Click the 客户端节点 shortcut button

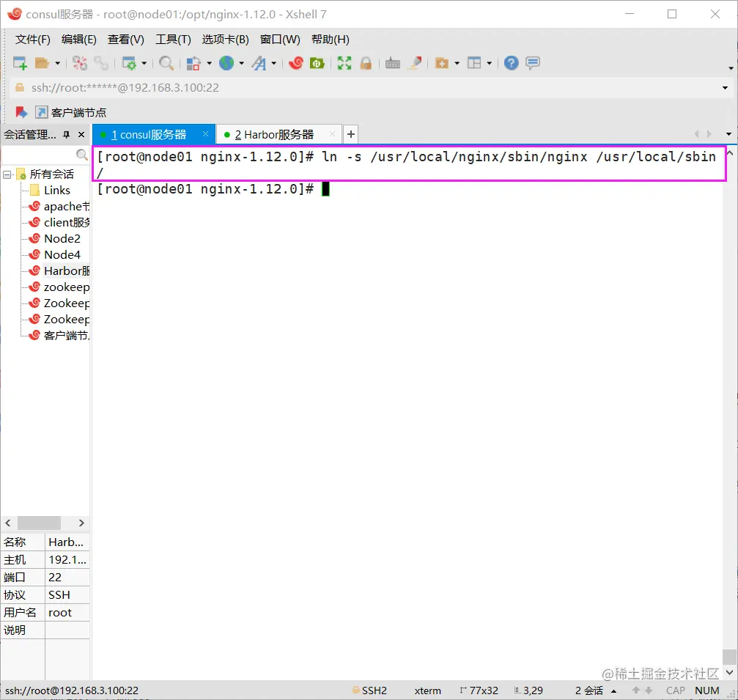[71, 112]
